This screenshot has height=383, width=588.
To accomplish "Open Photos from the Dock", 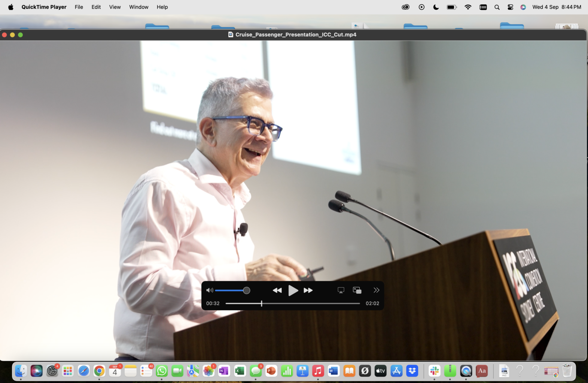I will 208,371.
